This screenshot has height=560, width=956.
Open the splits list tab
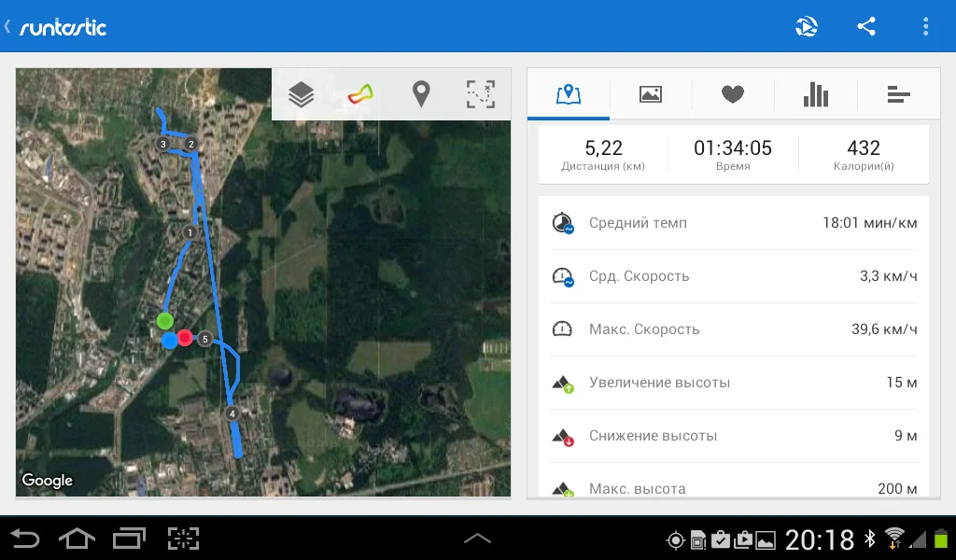click(899, 94)
